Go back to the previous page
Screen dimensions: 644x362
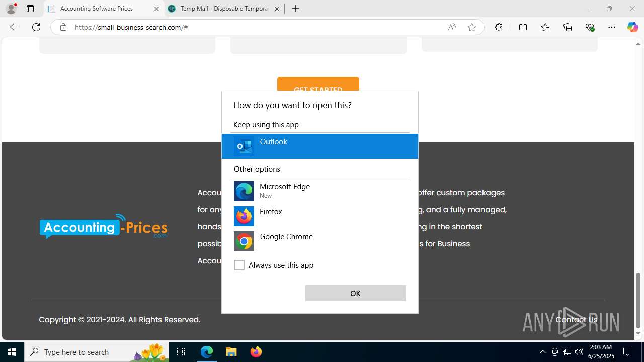[14, 27]
